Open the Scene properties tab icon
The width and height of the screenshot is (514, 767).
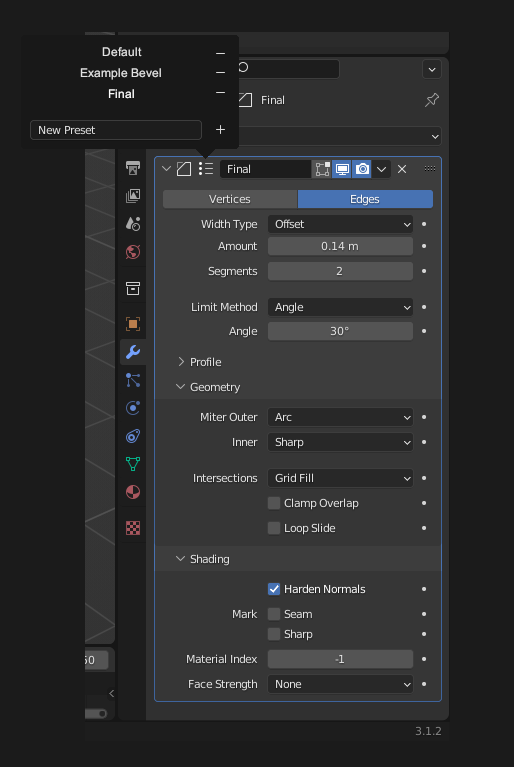pos(133,224)
